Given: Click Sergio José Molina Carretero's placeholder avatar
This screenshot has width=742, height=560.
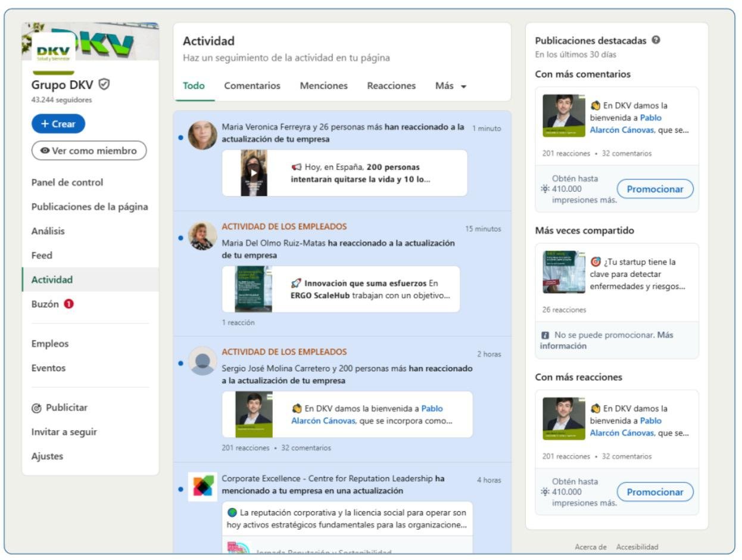Looking at the screenshot, I should [x=202, y=361].
